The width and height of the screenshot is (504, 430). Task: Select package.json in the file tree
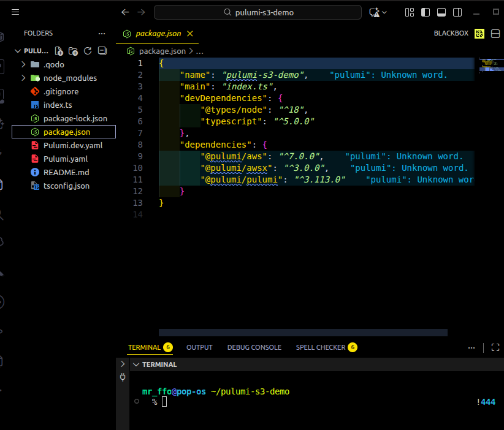pyautogui.click(x=64, y=132)
